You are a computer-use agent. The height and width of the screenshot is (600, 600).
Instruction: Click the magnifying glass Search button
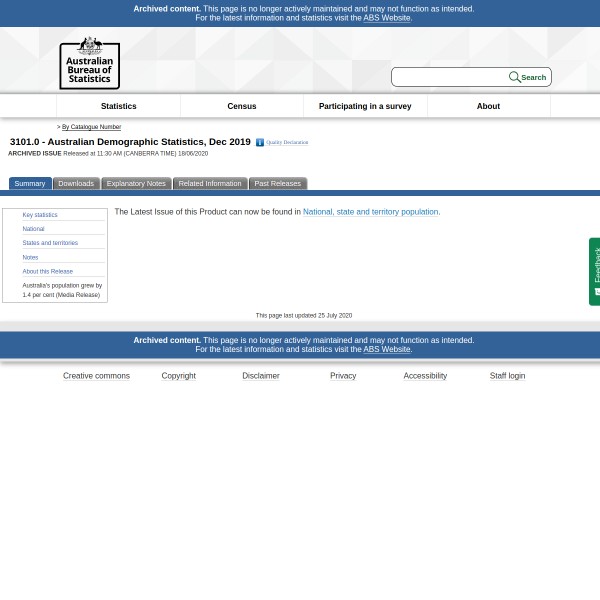527,77
